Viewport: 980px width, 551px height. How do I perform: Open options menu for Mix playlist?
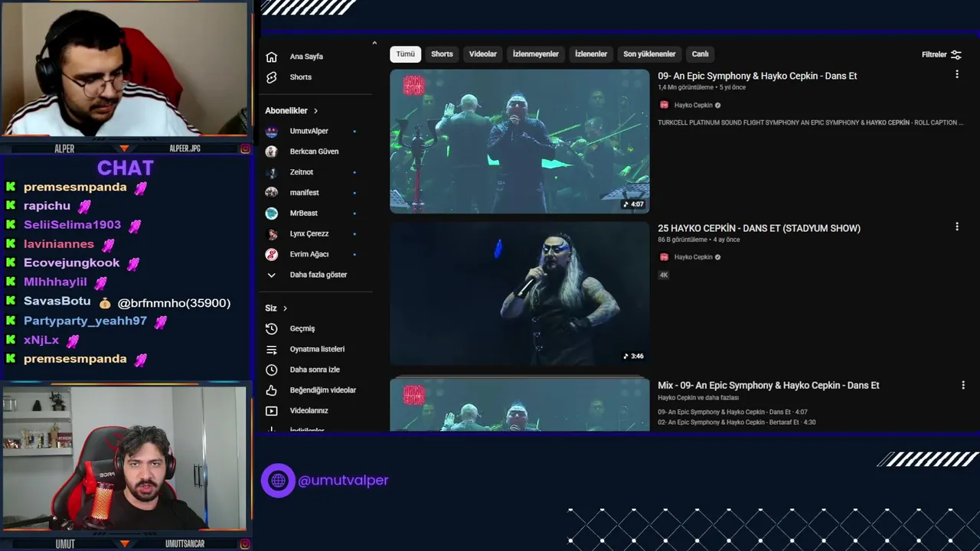click(963, 385)
